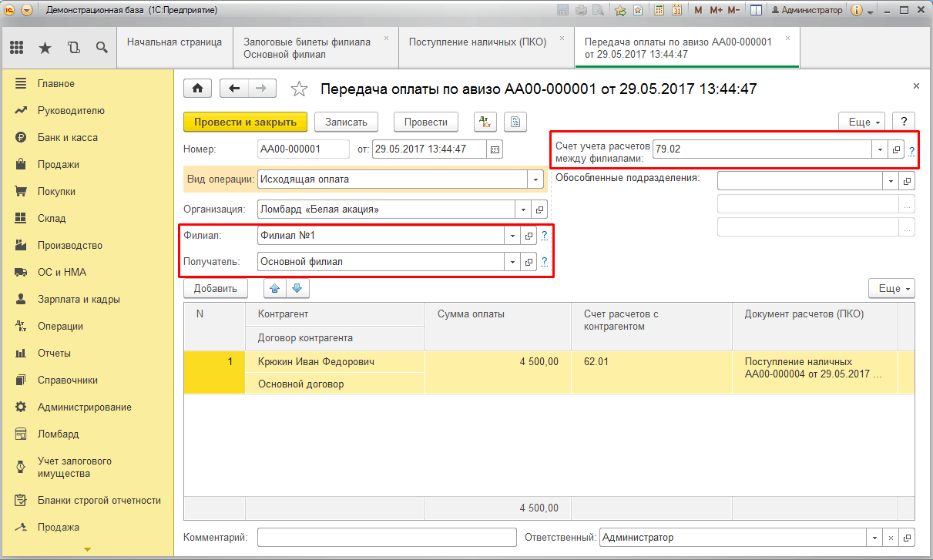Click the Администратор user label in title bar

pyautogui.click(x=807, y=10)
